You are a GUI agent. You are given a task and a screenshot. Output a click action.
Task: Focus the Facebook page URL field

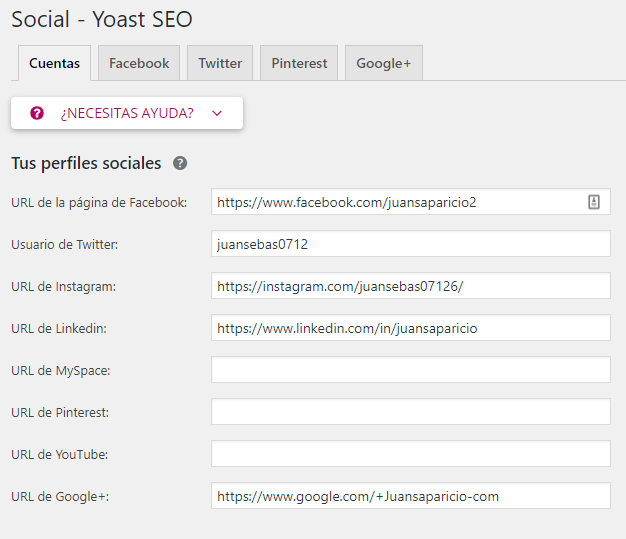tap(411, 202)
